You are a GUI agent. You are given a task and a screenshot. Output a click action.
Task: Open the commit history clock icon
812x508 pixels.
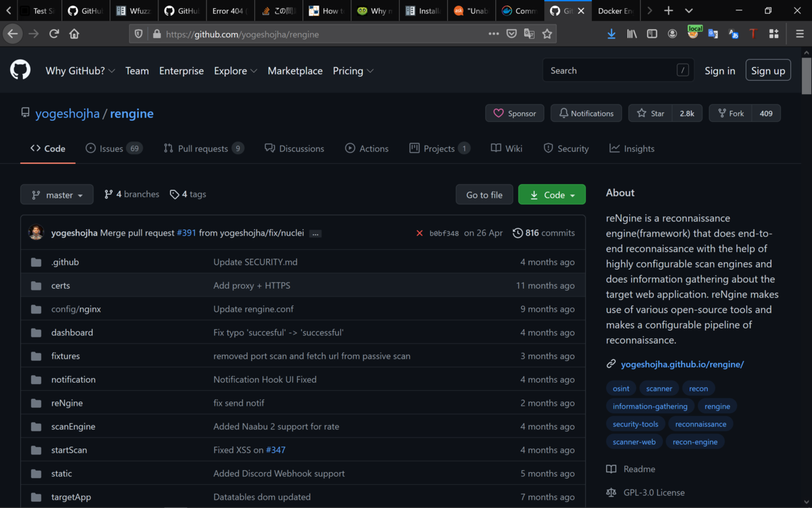(x=518, y=233)
